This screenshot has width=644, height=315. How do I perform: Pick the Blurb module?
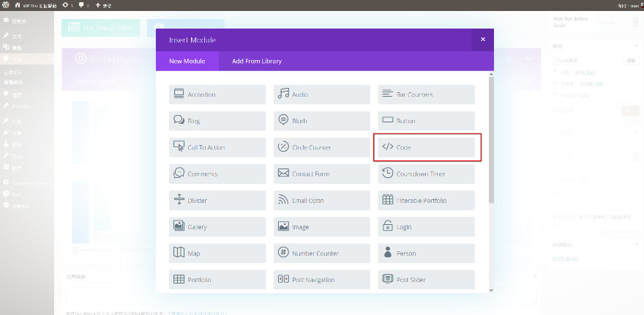[321, 121]
